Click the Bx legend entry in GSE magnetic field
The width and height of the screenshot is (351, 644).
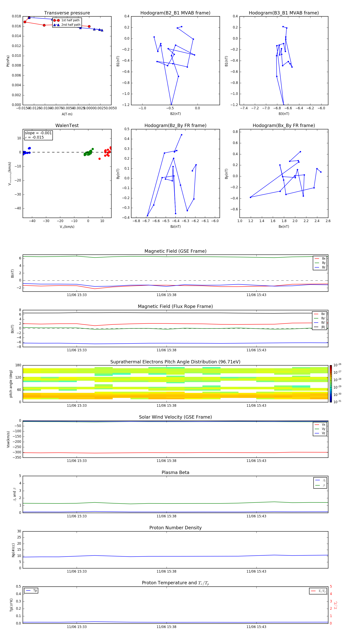(x=320, y=259)
